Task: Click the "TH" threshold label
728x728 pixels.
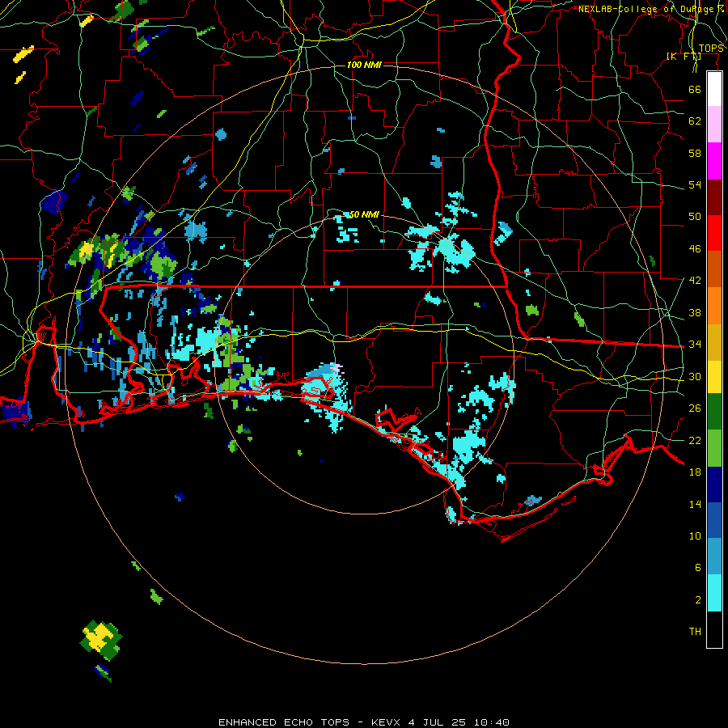Action: coord(695,632)
